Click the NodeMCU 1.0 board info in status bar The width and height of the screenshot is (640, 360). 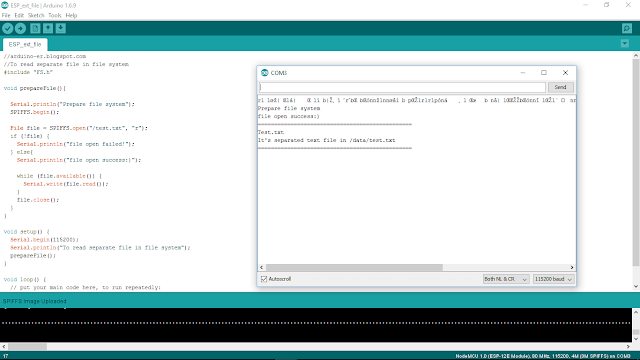(543, 356)
